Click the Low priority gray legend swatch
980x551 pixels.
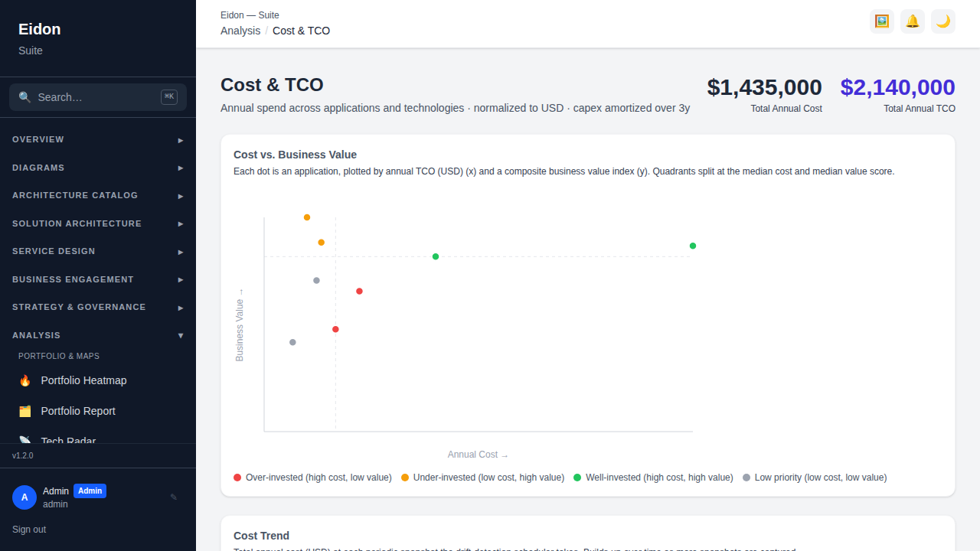(x=746, y=478)
